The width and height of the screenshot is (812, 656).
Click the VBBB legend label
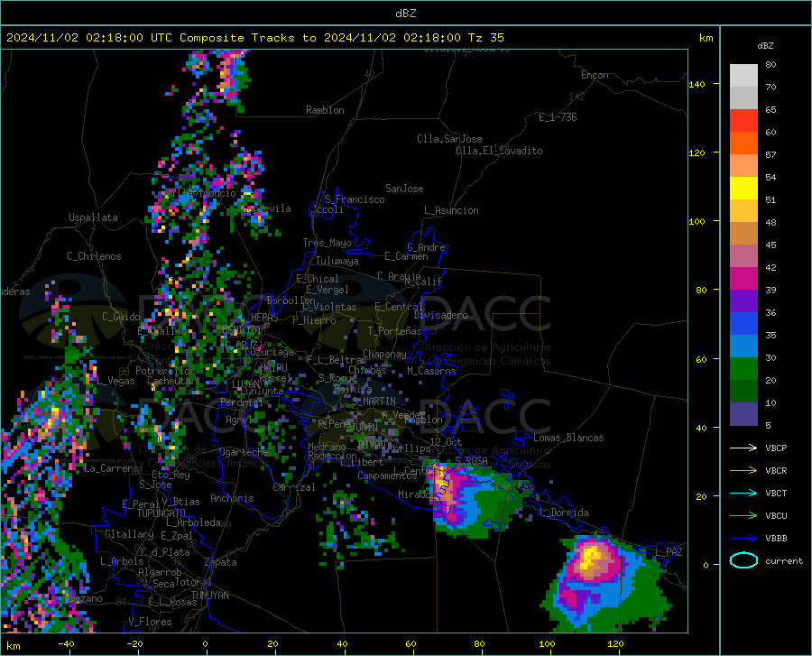[776, 539]
